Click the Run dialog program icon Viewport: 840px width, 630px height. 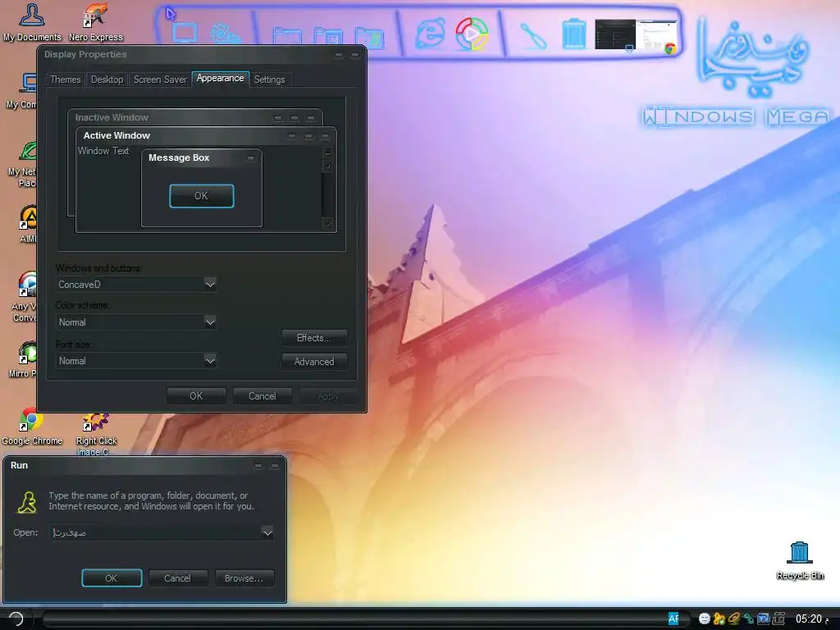pos(26,503)
